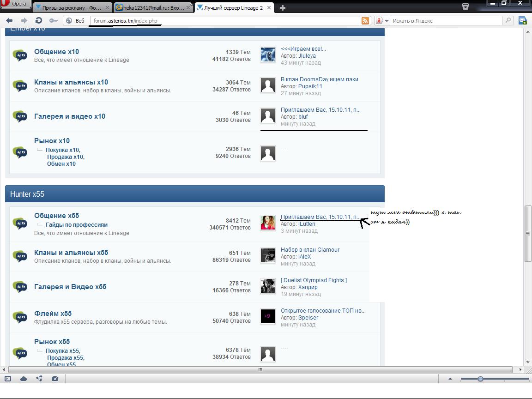This screenshot has height=399, width=532.
Task: Close the 'Лучший сервер Lineage 2' tab
Action: 269,7
